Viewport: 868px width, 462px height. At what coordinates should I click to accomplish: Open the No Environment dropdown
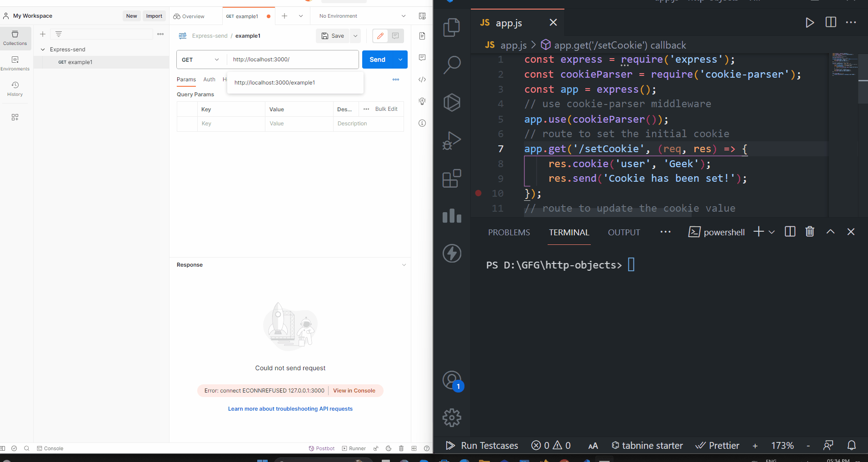(360, 15)
